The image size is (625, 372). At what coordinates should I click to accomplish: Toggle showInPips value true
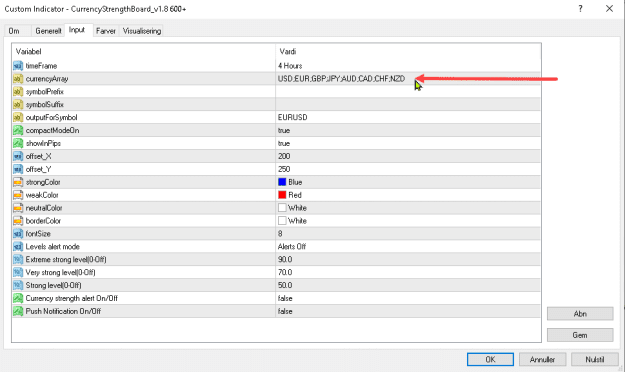[408, 143]
